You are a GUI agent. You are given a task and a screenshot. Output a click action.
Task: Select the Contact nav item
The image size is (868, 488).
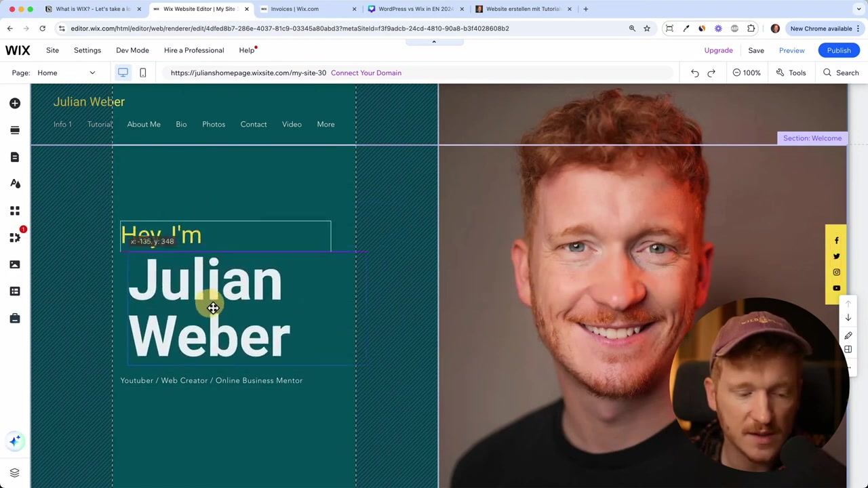(x=254, y=124)
